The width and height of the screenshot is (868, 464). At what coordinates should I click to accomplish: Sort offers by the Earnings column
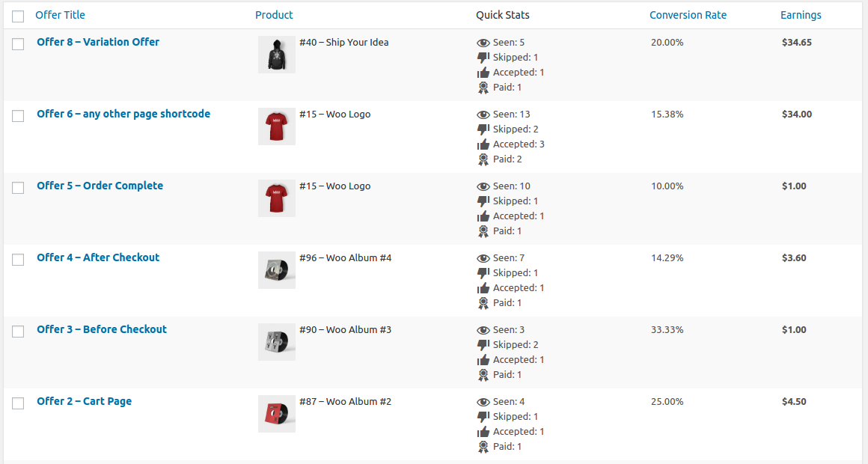pos(801,15)
